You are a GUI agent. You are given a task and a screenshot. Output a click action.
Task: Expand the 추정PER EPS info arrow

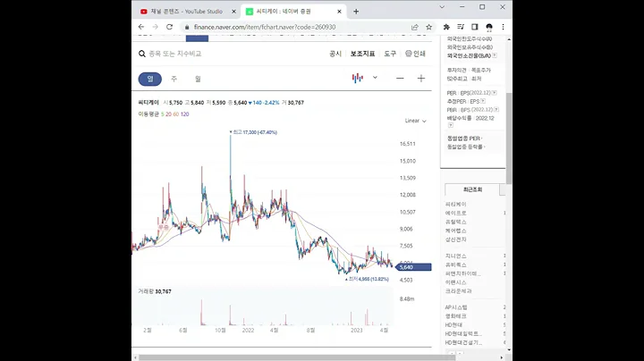pos(483,101)
